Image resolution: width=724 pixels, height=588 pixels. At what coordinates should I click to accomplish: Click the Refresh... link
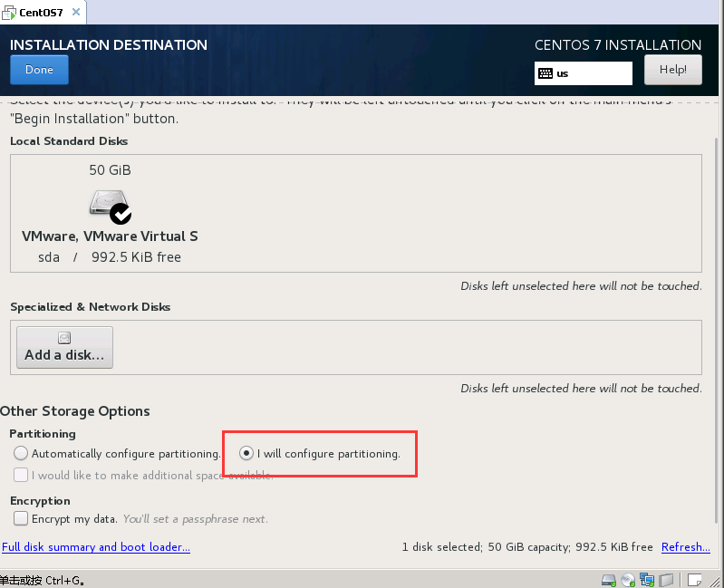click(686, 547)
